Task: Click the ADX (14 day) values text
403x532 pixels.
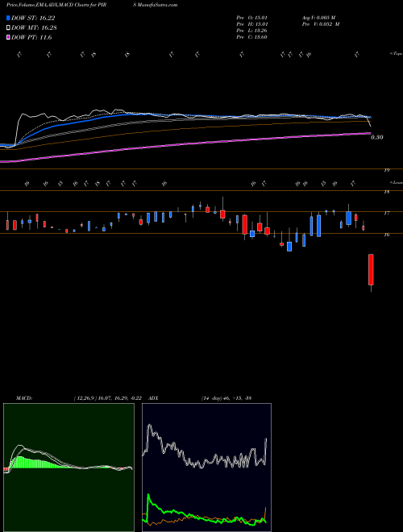Action: (x=226, y=398)
